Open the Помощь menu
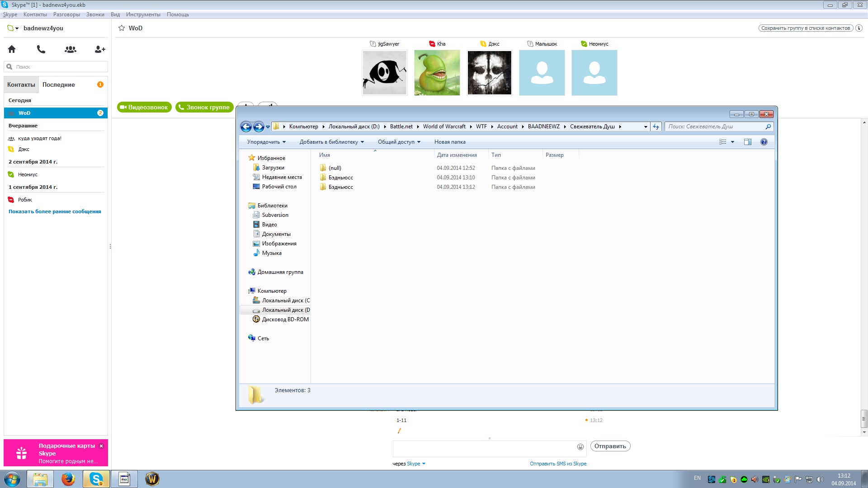 178,14
